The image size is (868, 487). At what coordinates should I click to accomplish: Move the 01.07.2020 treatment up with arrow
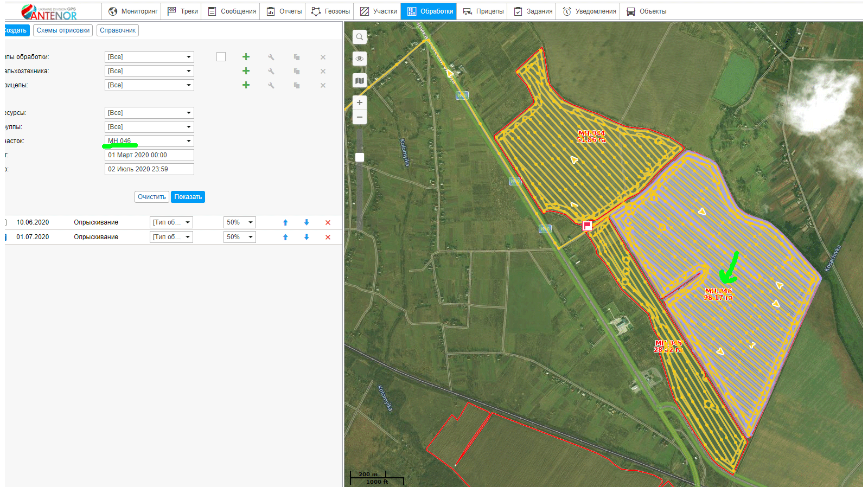click(x=285, y=238)
